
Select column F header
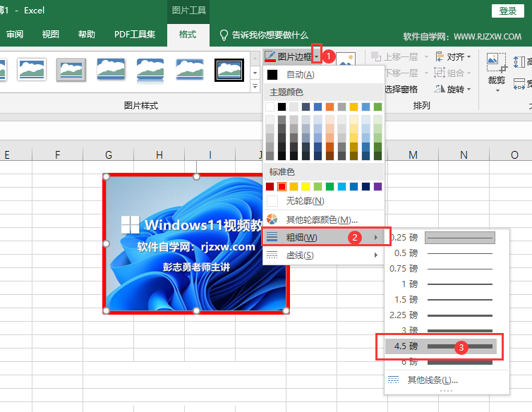coord(58,154)
